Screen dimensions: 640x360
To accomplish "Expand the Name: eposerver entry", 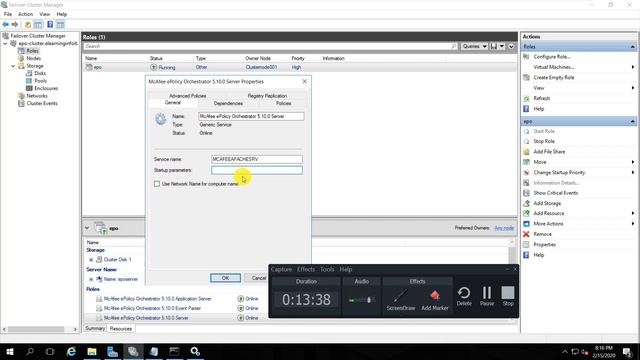I will click(91, 279).
